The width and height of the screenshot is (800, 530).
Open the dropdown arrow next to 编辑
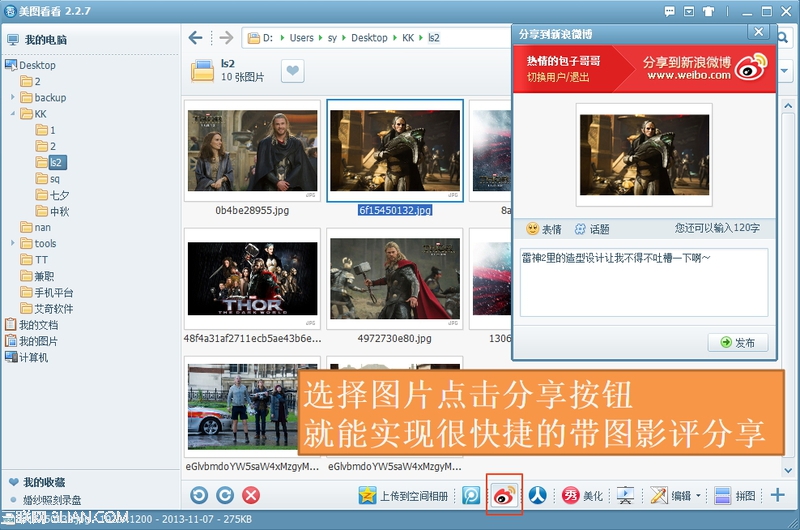click(x=698, y=495)
